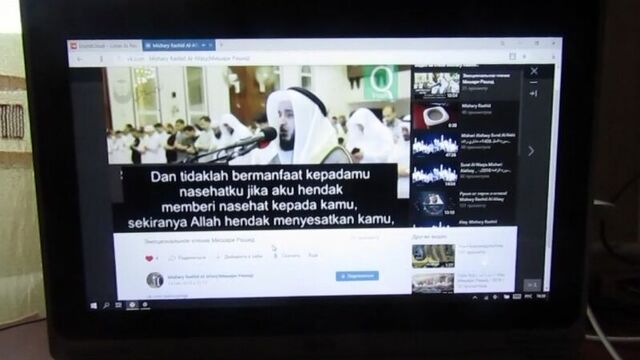Screen dimensions: 640x360
Task: Add the video to my videos
Action: click(240, 256)
